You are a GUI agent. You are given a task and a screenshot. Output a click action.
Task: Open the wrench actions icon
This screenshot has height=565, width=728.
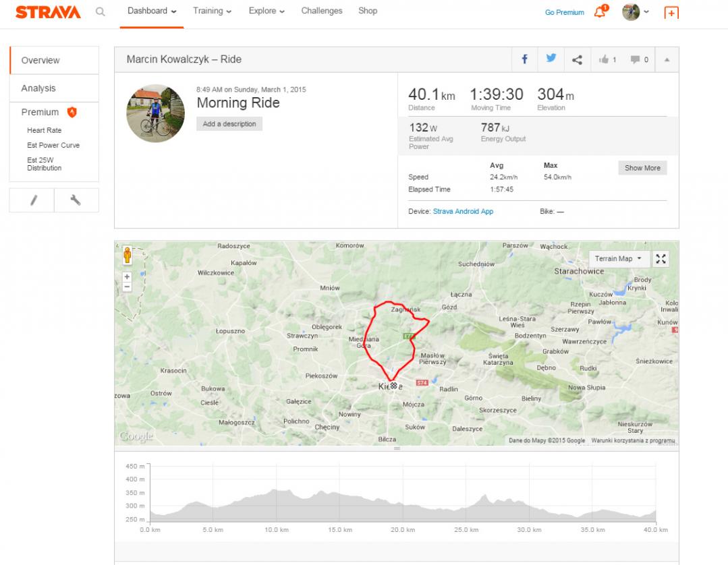[76, 200]
